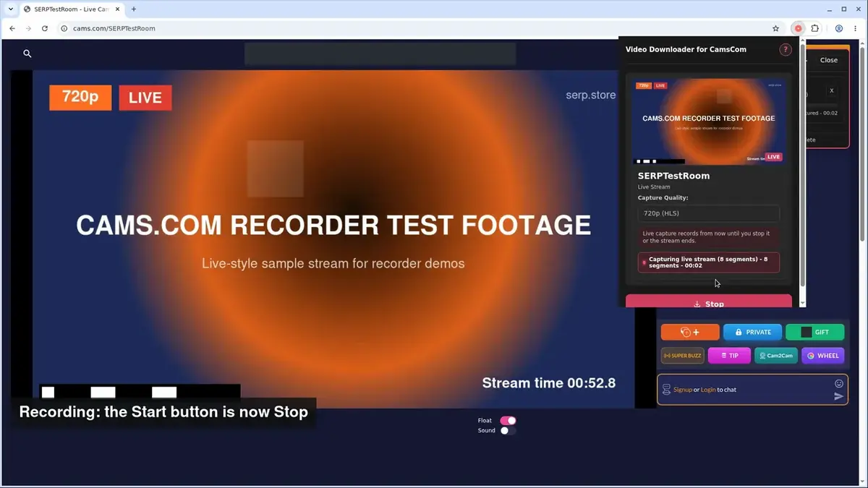
Task: Click the Close button on background panel
Action: [829, 60]
